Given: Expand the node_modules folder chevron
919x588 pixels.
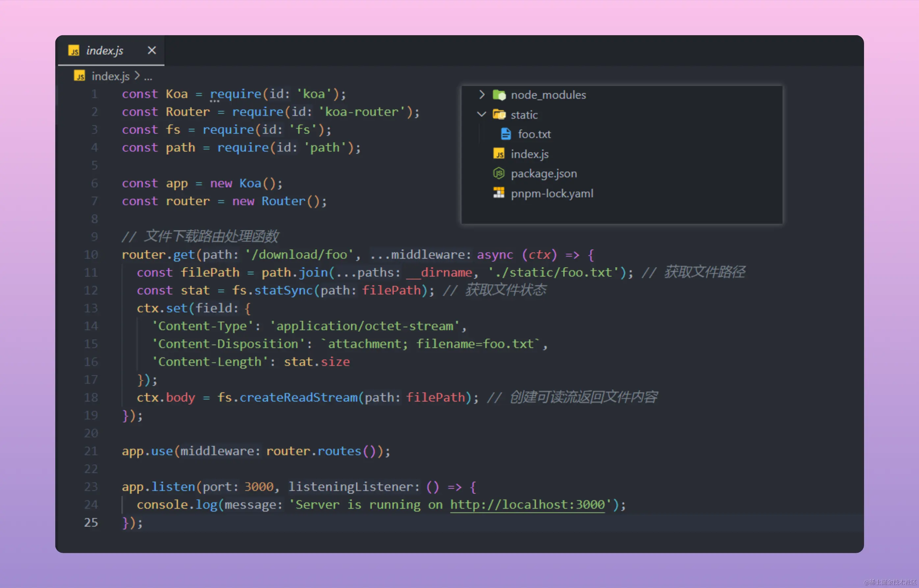Looking at the screenshot, I should pos(482,95).
